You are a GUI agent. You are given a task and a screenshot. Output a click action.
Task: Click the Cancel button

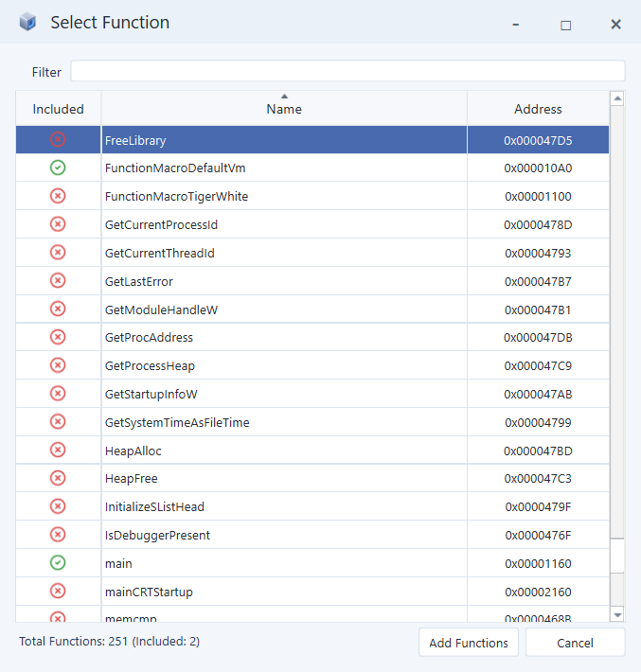[x=576, y=643]
